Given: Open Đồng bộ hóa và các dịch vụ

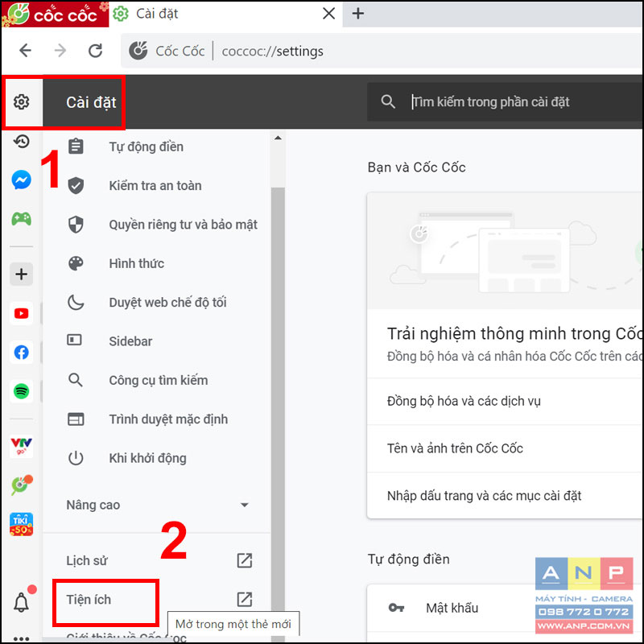Looking at the screenshot, I should pyautogui.click(x=506, y=401).
